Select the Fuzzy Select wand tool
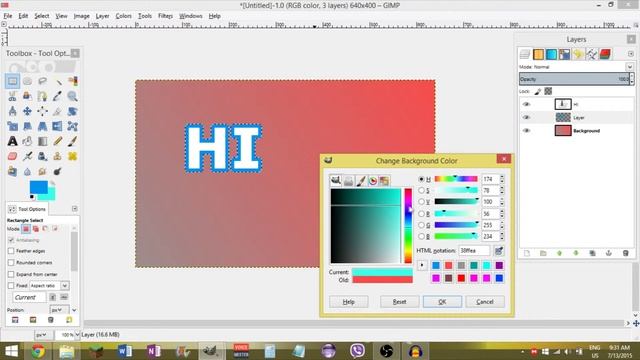This screenshot has width=640, height=360. click(x=58, y=81)
